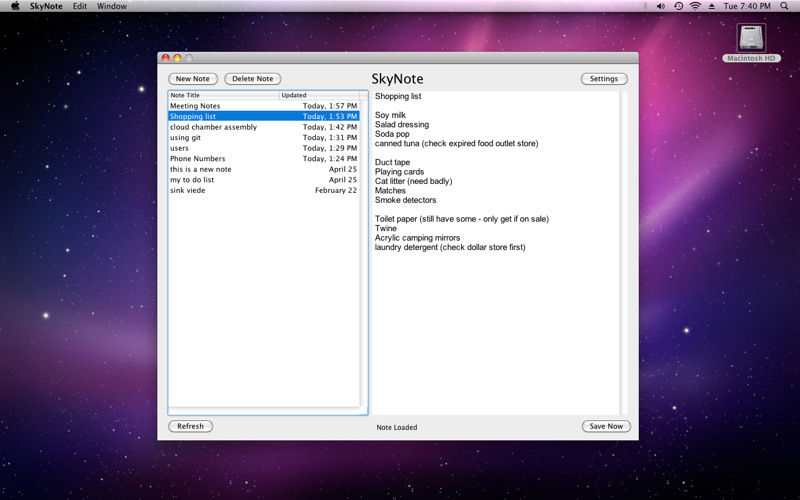Open the SkyNote application menu
The image size is (800, 500).
point(46,6)
